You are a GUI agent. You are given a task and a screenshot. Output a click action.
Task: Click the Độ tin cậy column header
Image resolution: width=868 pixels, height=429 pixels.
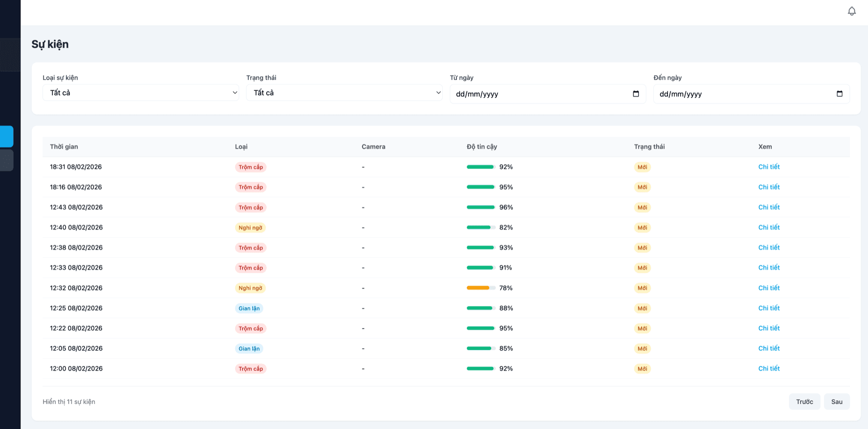(482, 146)
